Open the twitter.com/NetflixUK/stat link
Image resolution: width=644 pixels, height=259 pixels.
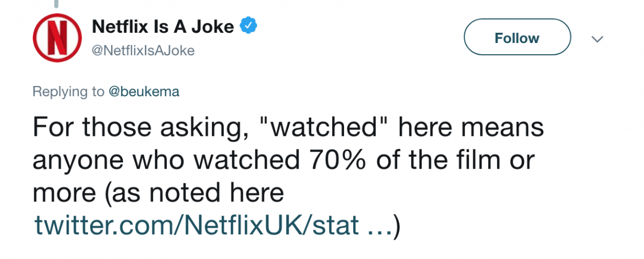pos(196,226)
